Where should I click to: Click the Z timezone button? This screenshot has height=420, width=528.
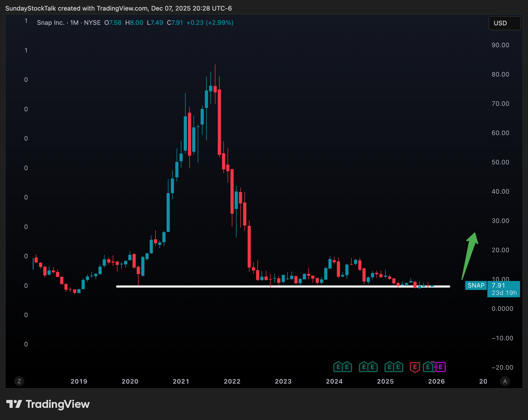19,381
